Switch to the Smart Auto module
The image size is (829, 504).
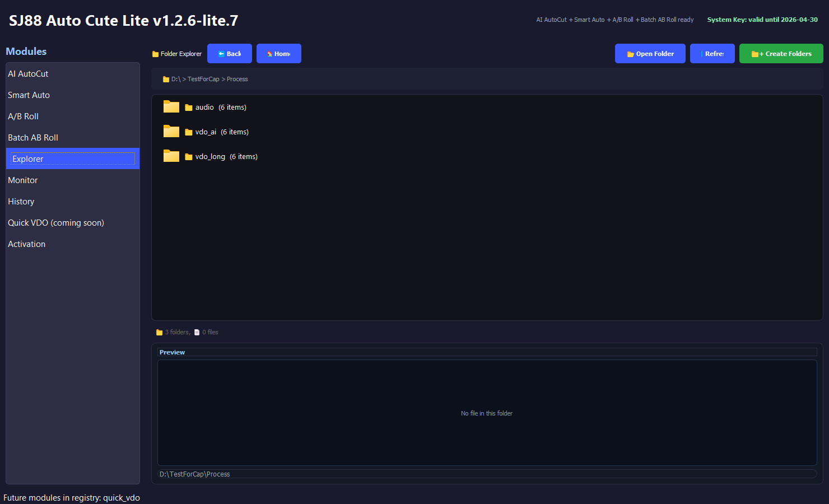tap(29, 95)
